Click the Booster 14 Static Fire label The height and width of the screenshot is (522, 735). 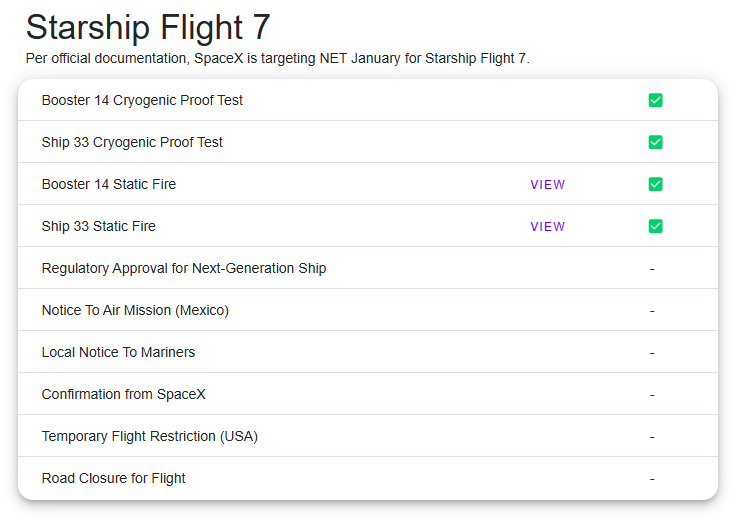coord(109,184)
